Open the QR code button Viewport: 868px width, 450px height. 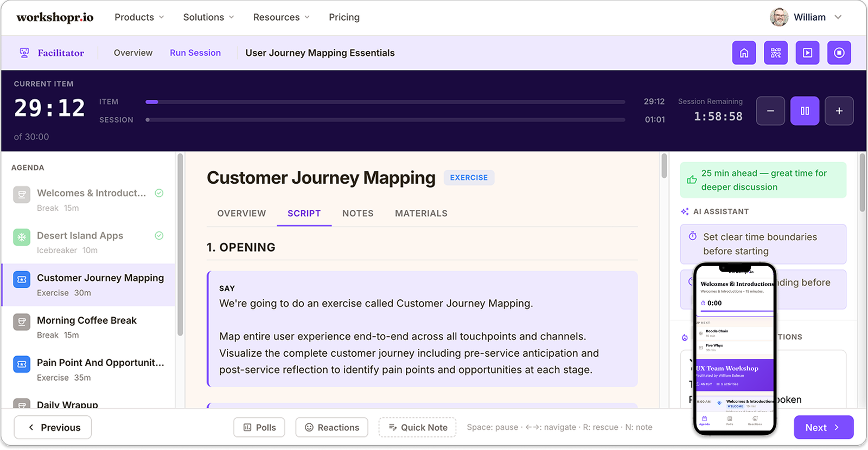pyautogui.click(x=776, y=53)
